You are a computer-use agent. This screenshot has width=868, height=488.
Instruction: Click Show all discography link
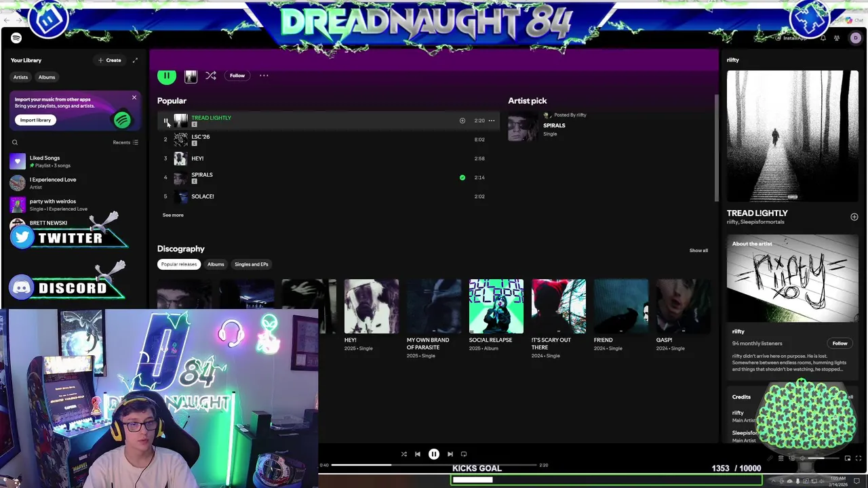click(x=698, y=251)
